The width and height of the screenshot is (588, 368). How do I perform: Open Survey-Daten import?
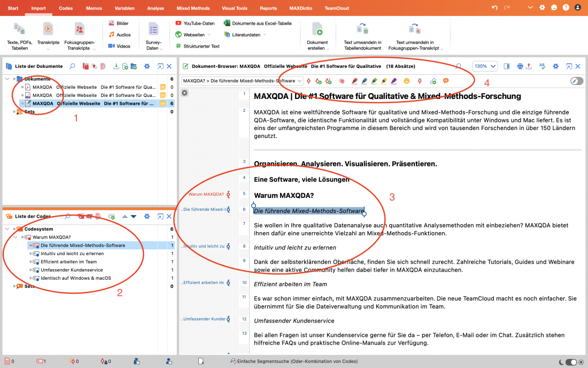pyautogui.click(x=153, y=36)
